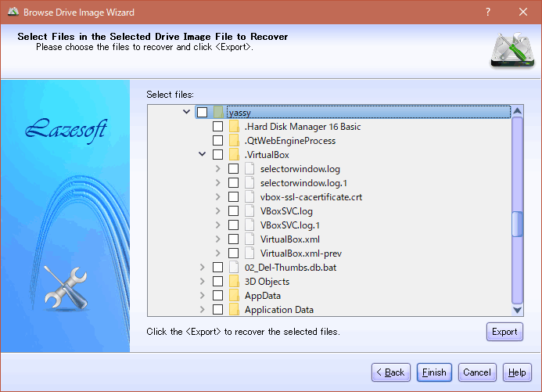This screenshot has width=542, height=392.
Task: Click the Application Data folder icon
Action: (x=234, y=309)
